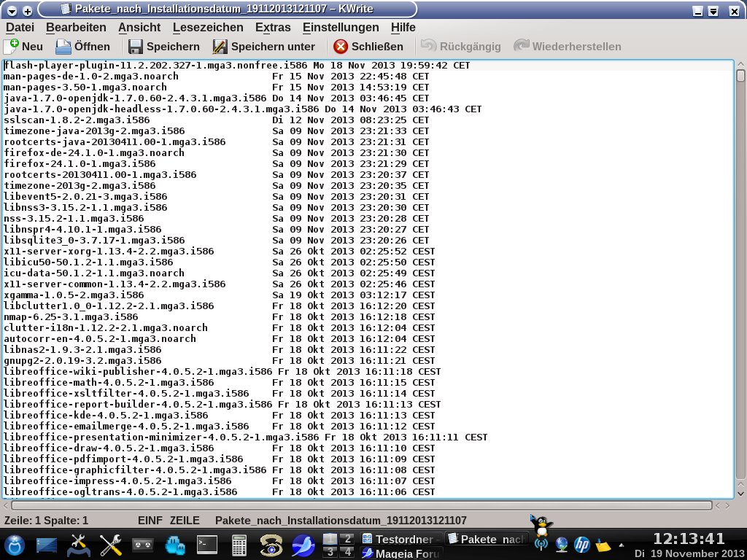Toggle window on all desktops button

pyautogui.click(x=28, y=10)
